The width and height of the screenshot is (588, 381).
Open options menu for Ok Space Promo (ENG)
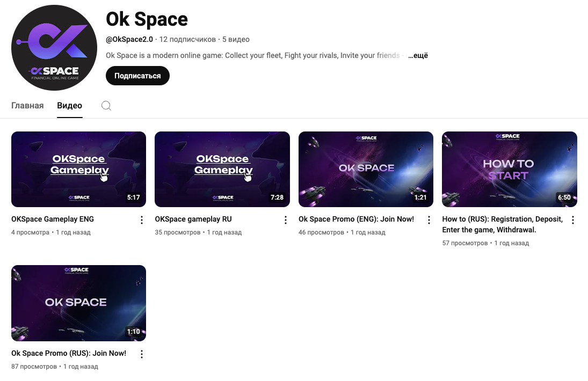[429, 220]
